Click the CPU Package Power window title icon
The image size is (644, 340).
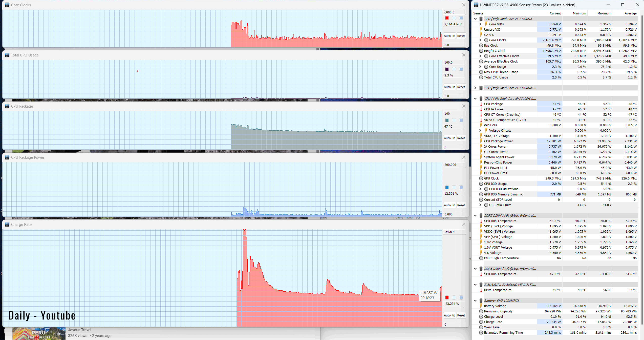[x=7, y=157]
